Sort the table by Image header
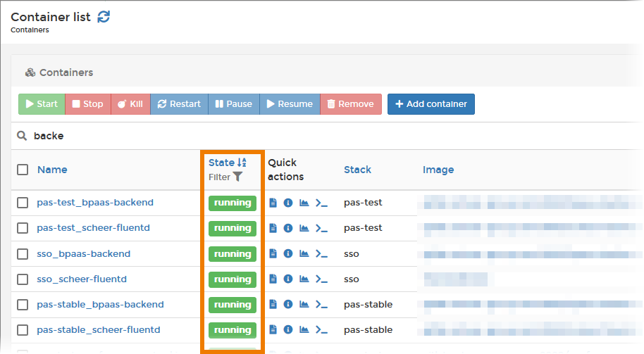 438,170
